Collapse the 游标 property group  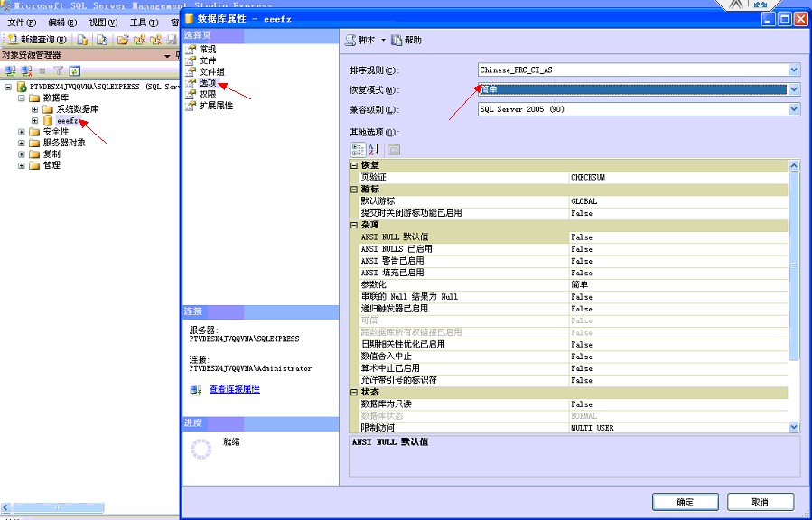click(354, 190)
